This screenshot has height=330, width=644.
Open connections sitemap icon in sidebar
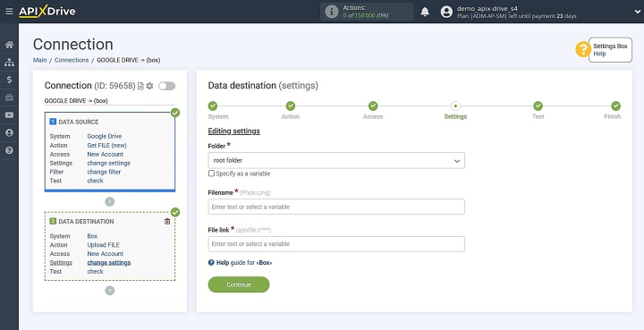(x=9, y=63)
